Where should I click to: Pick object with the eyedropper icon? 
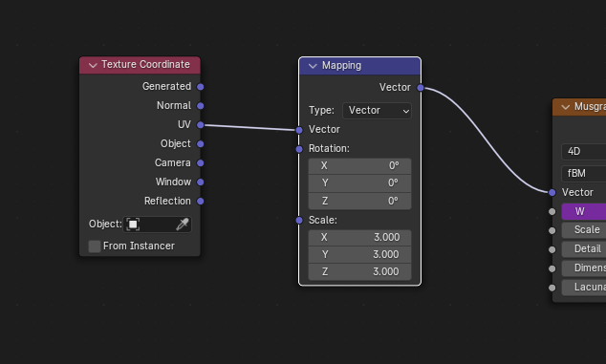[182, 225]
